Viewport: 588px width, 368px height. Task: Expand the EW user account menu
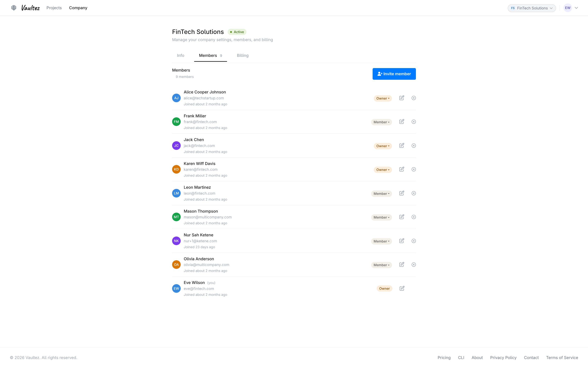click(571, 8)
